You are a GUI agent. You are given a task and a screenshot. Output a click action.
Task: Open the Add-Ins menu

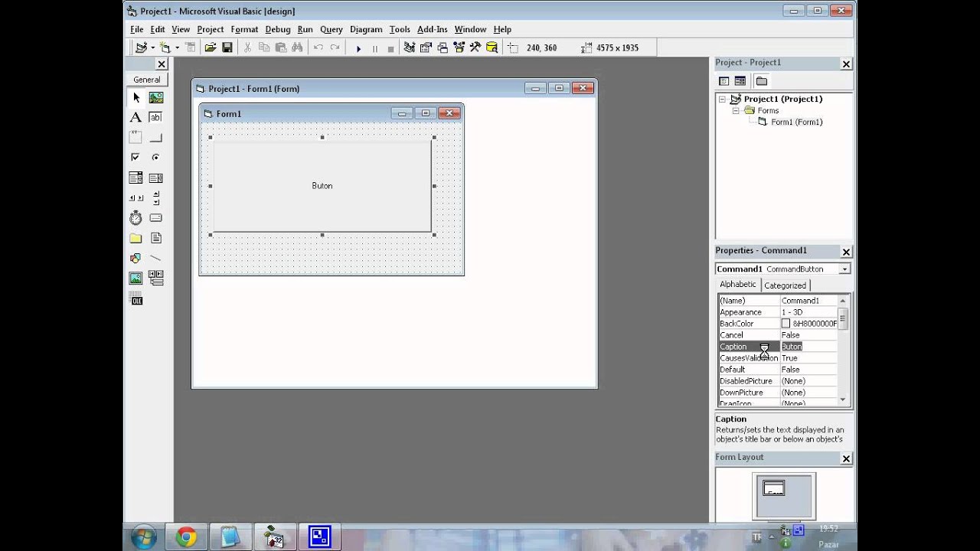(432, 29)
